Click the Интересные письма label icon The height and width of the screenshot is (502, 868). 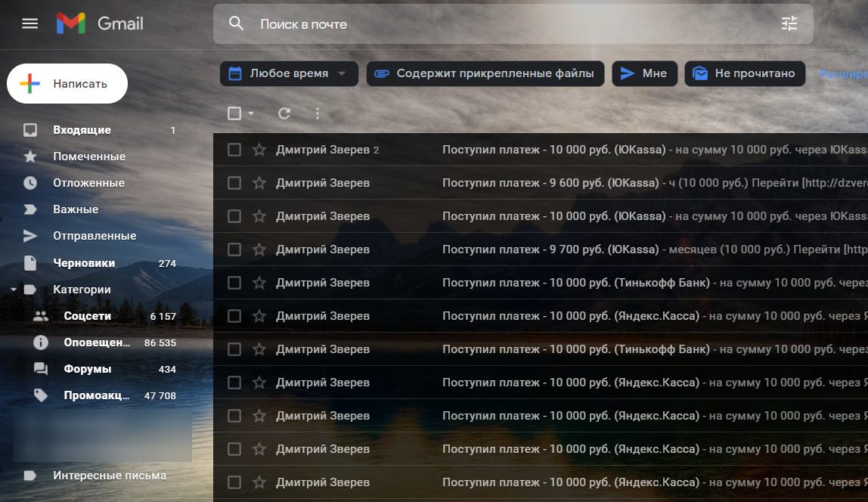(30, 476)
